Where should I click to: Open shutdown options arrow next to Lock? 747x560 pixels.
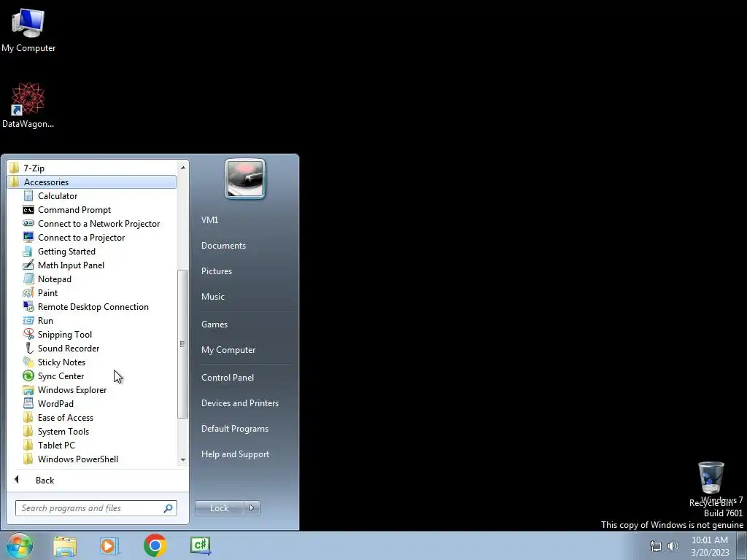coord(252,508)
